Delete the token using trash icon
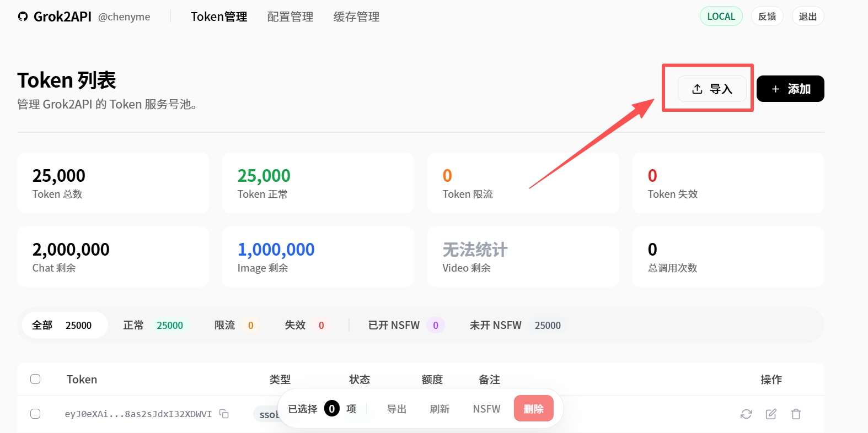 point(796,414)
